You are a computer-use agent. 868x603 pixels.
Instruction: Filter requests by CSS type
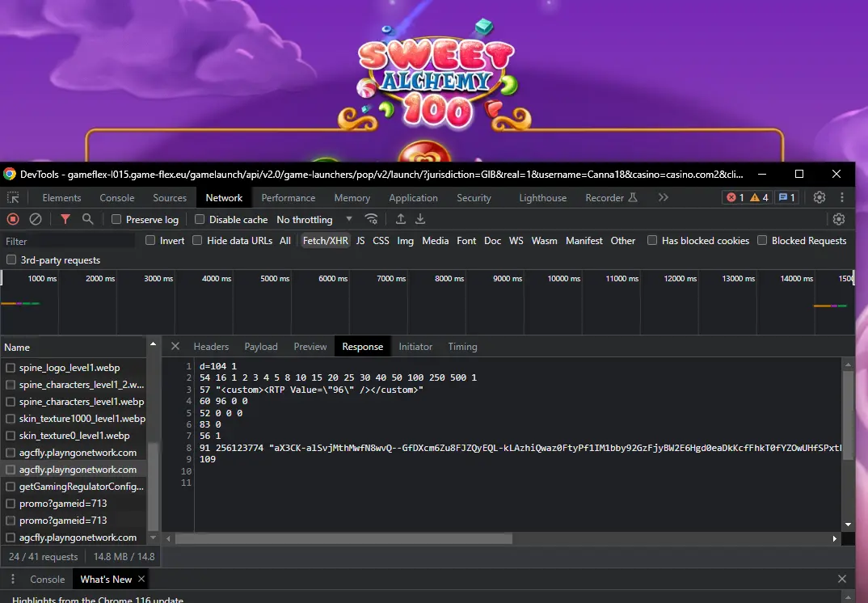point(381,241)
